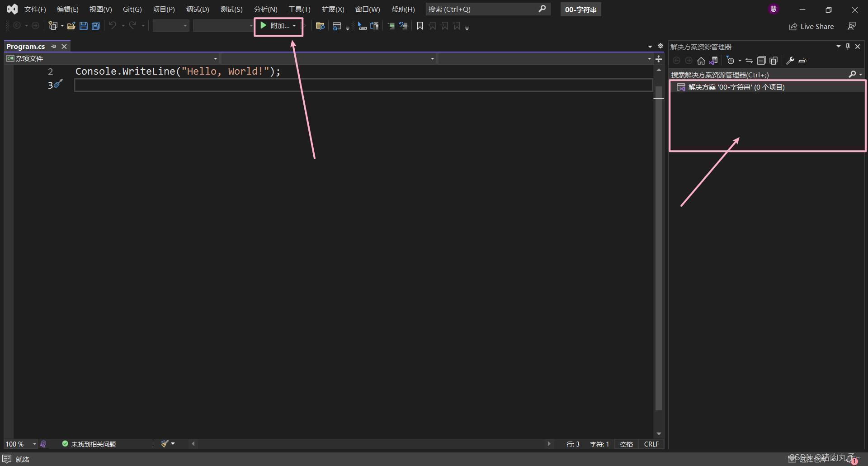The height and width of the screenshot is (466, 868).
Task: Open the editor zoom 100 % dropdown
Action: (x=34, y=444)
